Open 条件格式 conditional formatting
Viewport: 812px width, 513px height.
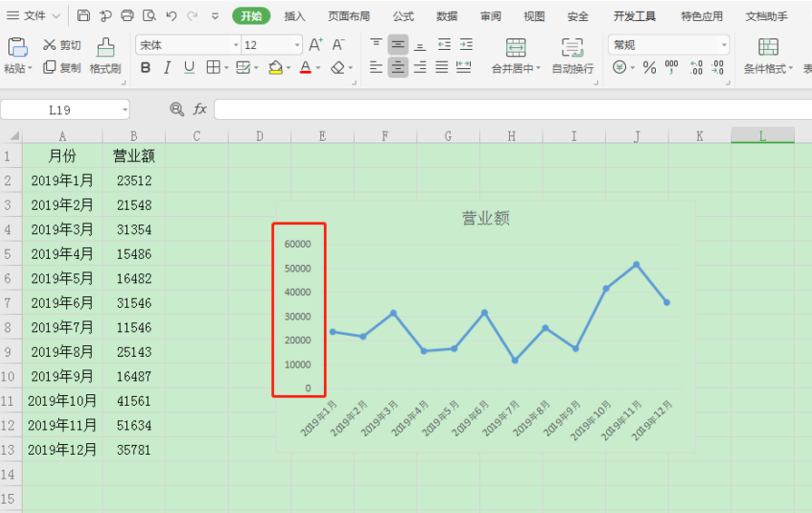pyautogui.click(x=768, y=55)
